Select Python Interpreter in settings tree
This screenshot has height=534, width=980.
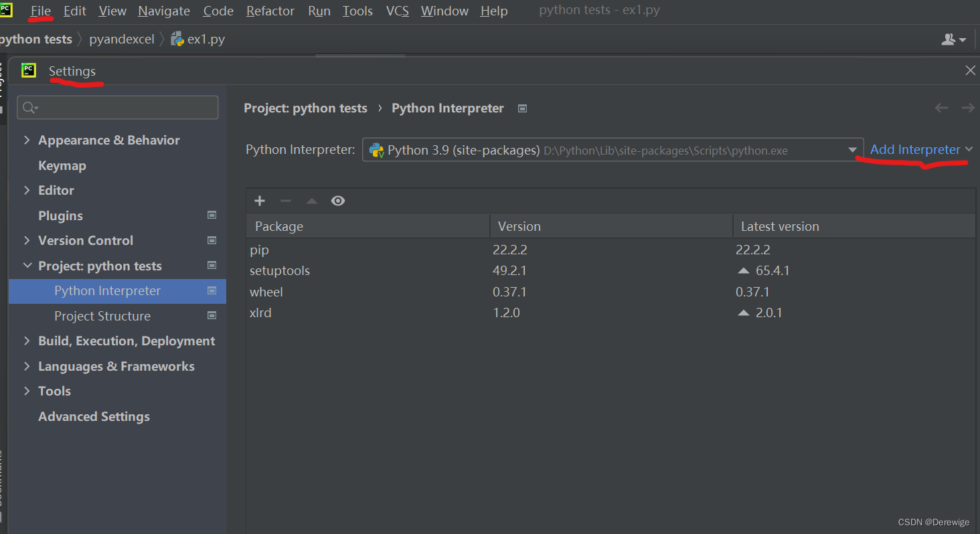(x=117, y=290)
